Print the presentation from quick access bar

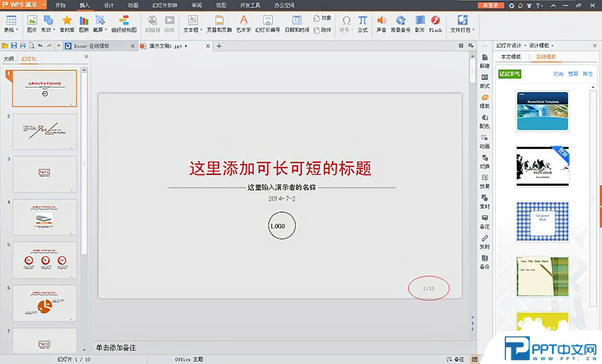pyautogui.click(x=23, y=46)
